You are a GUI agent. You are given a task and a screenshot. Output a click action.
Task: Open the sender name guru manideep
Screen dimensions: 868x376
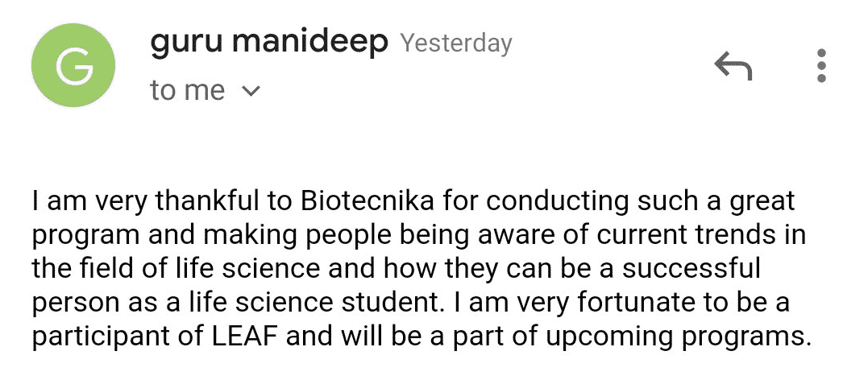[268, 43]
